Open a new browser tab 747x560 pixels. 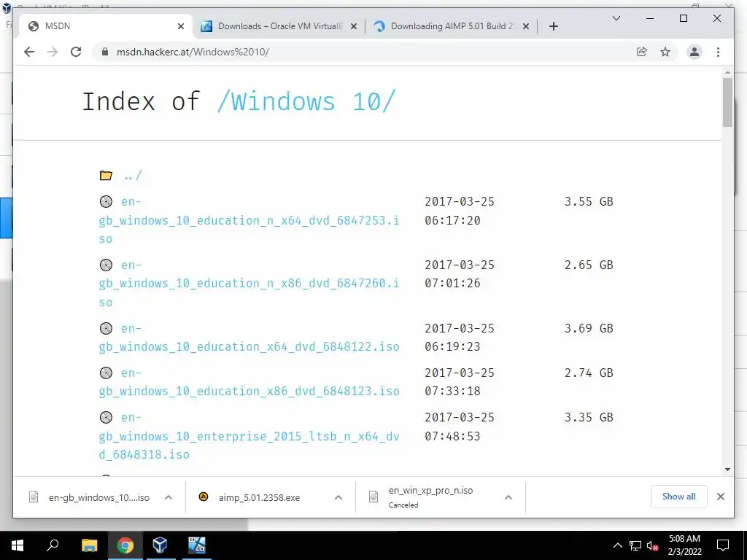point(553,26)
